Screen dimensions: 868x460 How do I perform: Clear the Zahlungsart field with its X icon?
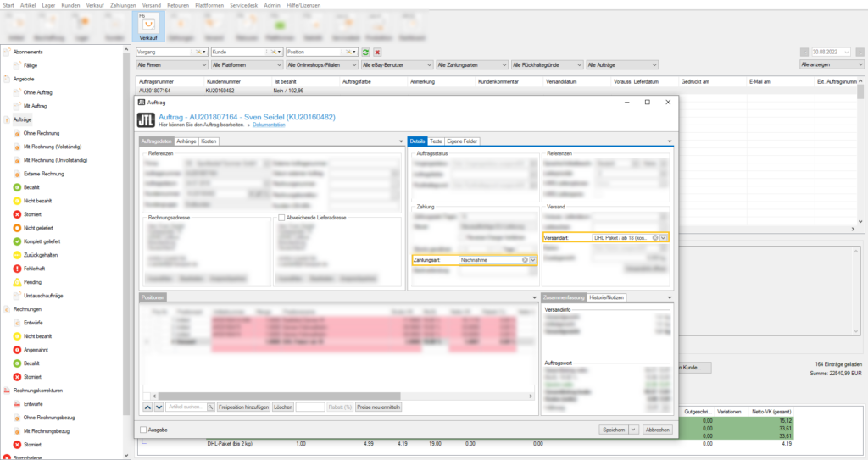(525, 260)
